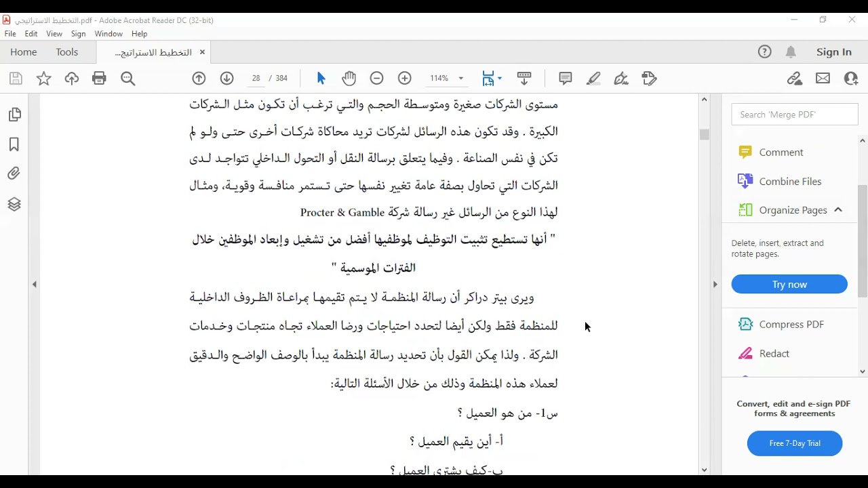Open the Window menu
The width and height of the screenshot is (868, 488).
(x=108, y=34)
